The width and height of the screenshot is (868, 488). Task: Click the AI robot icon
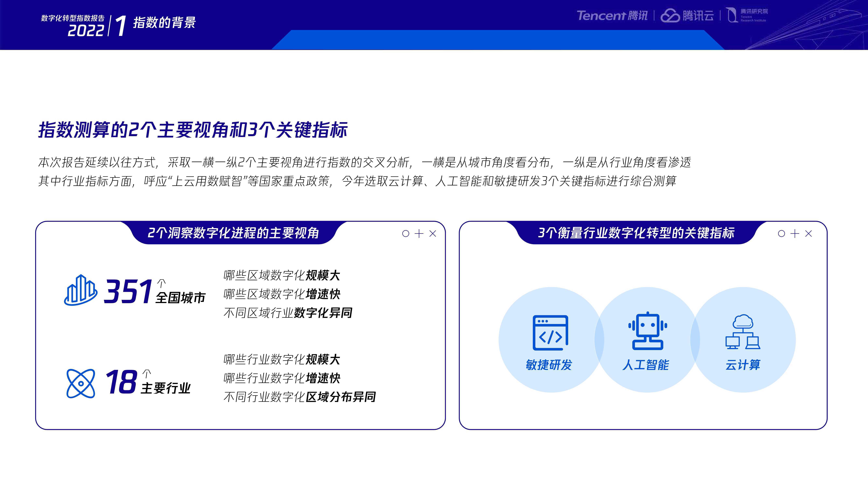coord(647,331)
